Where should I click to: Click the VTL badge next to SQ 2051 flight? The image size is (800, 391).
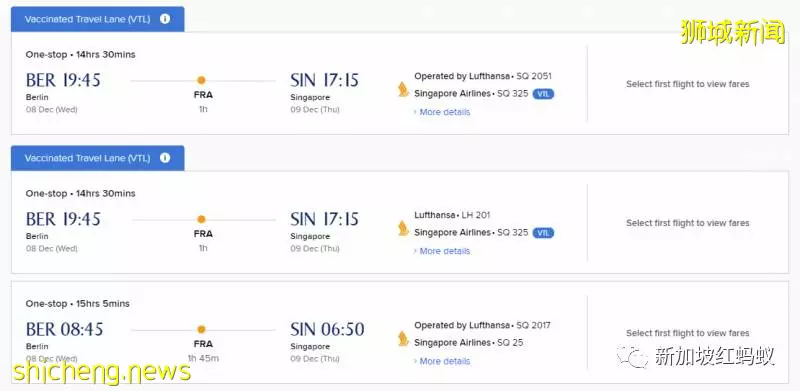point(543,94)
